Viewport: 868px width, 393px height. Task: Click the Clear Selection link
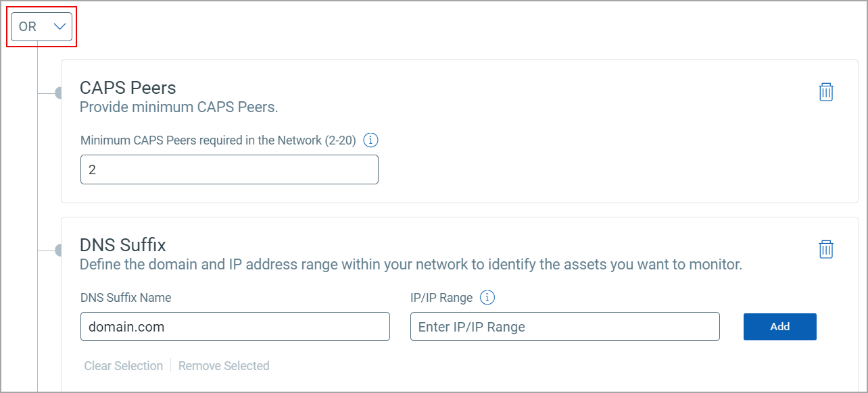point(123,366)
